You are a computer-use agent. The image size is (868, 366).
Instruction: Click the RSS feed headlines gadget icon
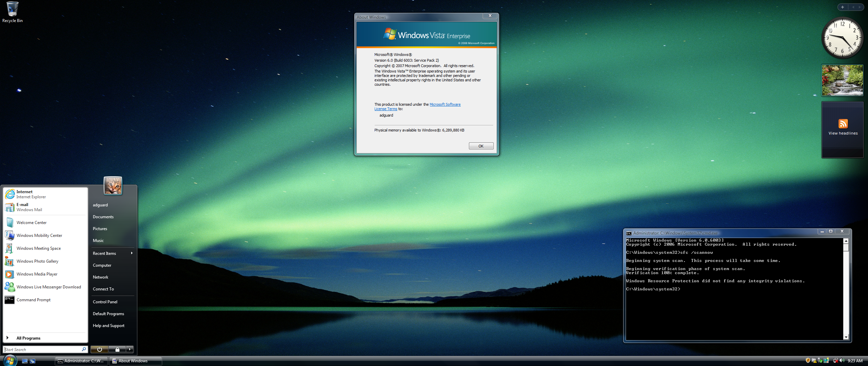tap(843, 124)
